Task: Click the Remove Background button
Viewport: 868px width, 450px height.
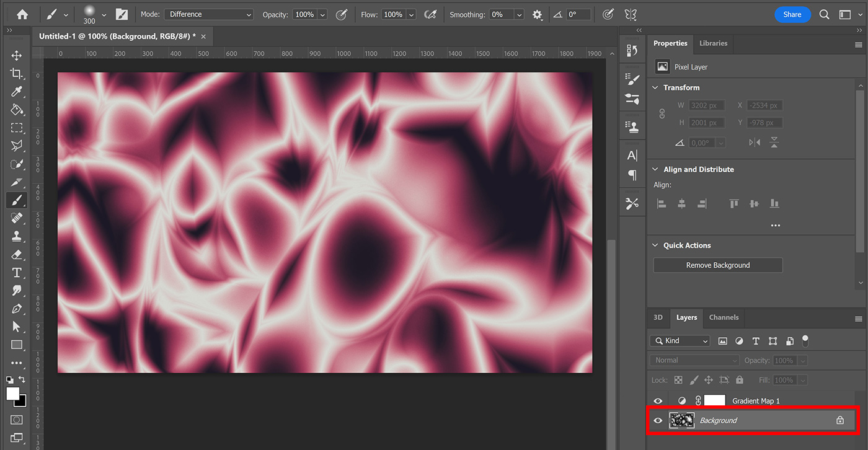Action: click(x=717, y=265)
